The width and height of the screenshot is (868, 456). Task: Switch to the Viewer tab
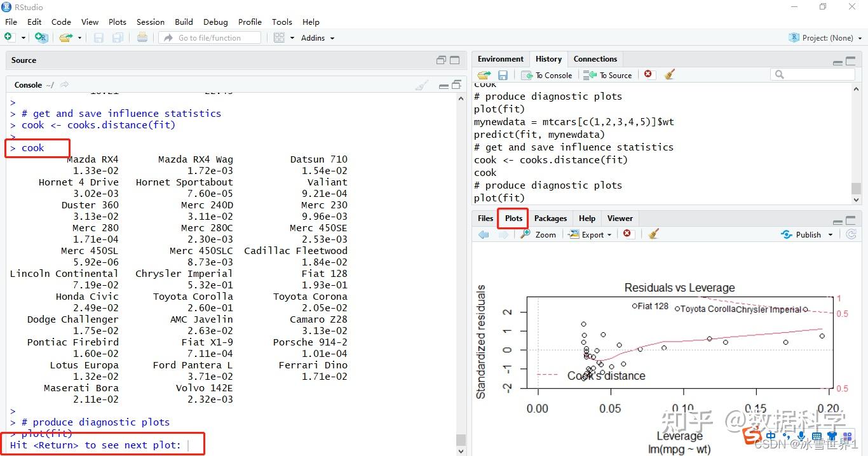[620, 218]
